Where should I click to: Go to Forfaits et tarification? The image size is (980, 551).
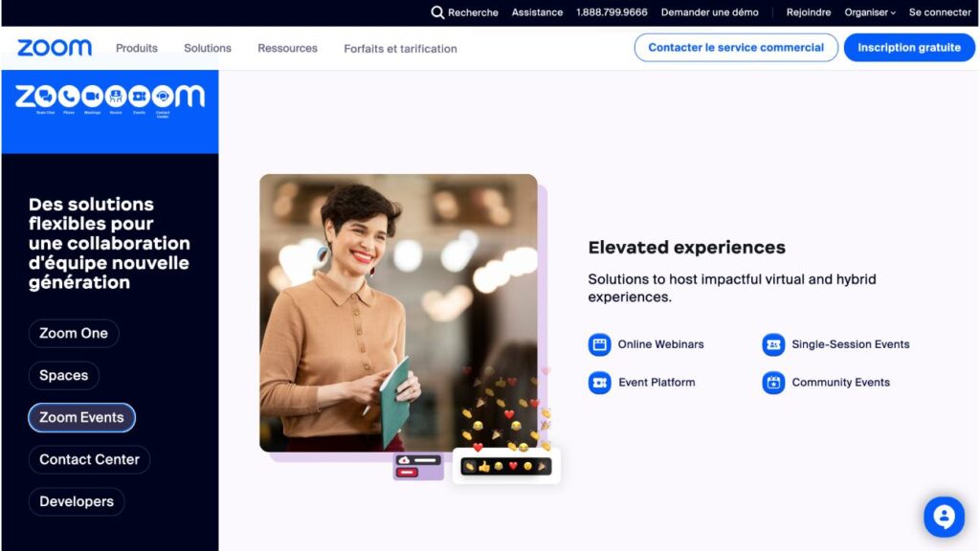pos(400,49)
